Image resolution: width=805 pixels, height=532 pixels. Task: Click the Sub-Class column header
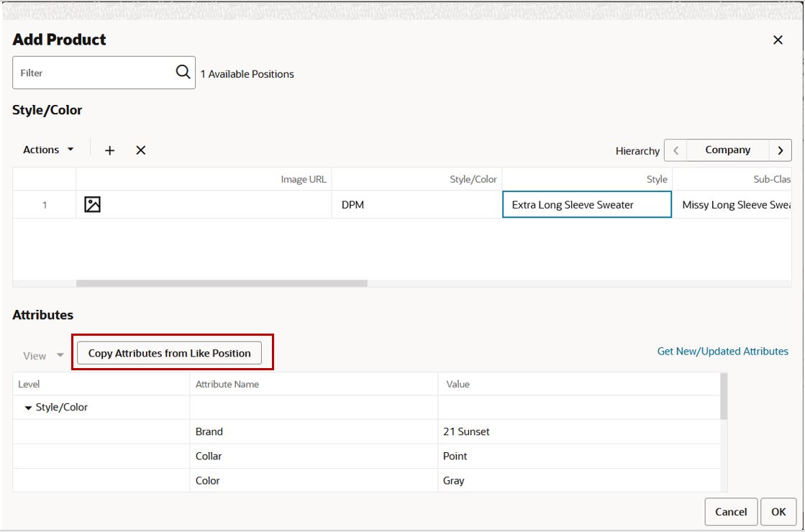[732, 179]
